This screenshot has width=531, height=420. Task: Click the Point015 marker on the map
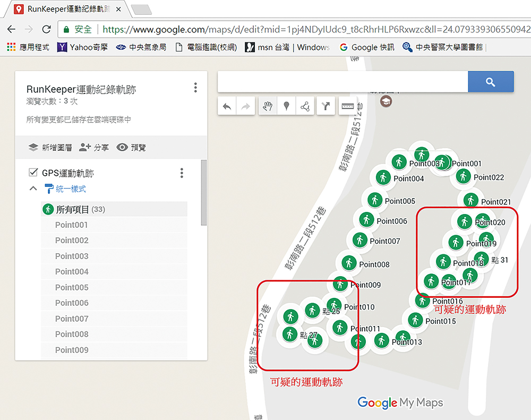pos(415,320)
